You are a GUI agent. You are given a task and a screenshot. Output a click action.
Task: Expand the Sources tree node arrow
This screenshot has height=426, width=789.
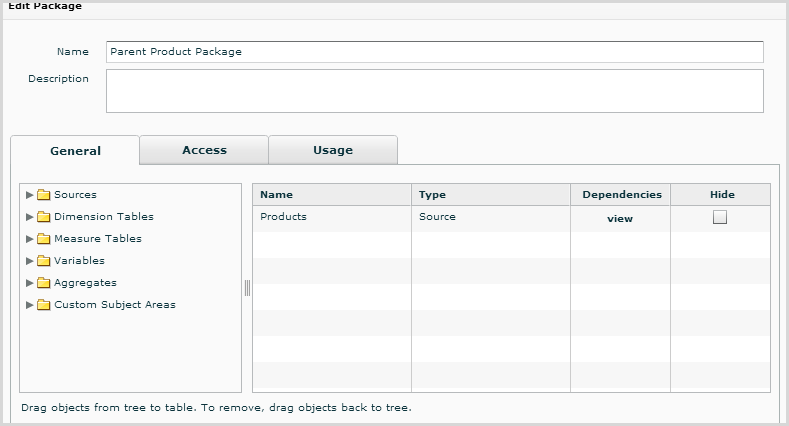point(29,195)
